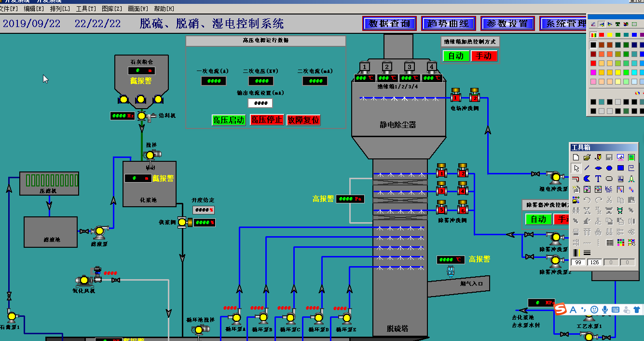Open the 趋势曲线 page
This screenshot has width=644, height=341.
click(448, 24)
